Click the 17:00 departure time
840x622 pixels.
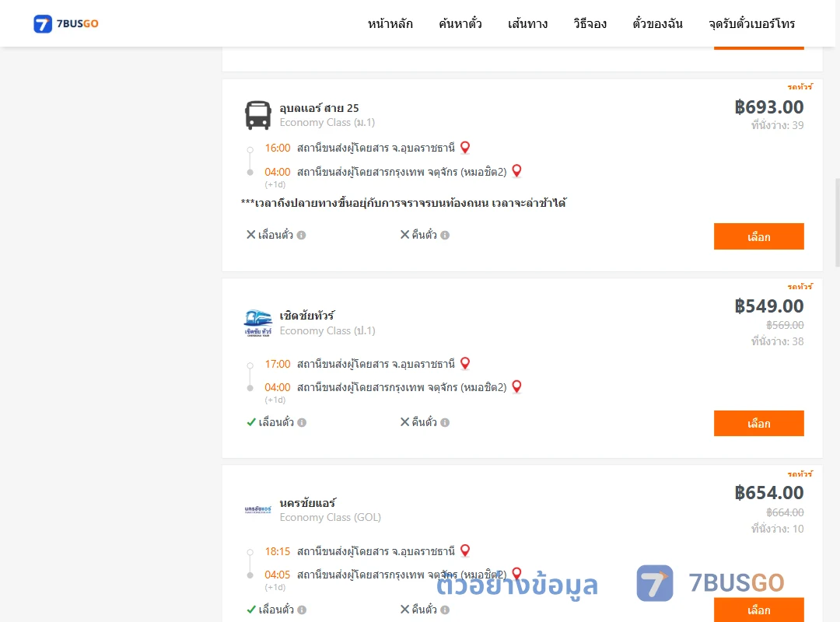(278, 365)
